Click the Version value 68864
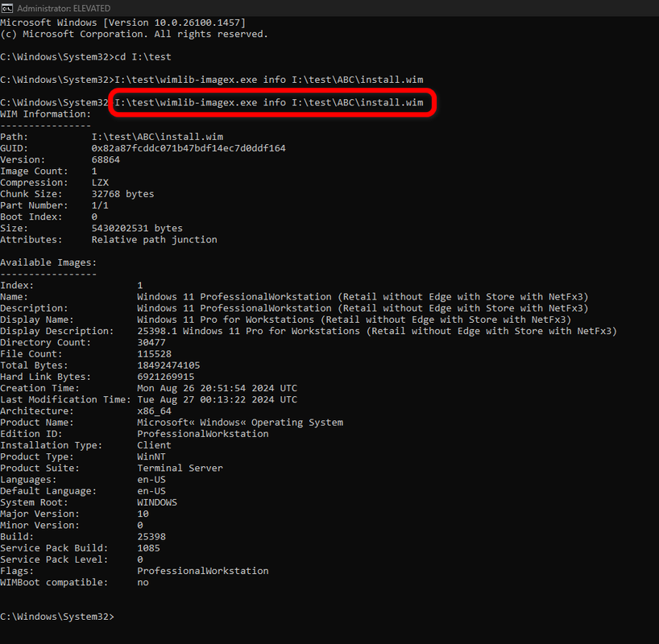This screenshot has height=644, width=659. (x=106, y=159)
